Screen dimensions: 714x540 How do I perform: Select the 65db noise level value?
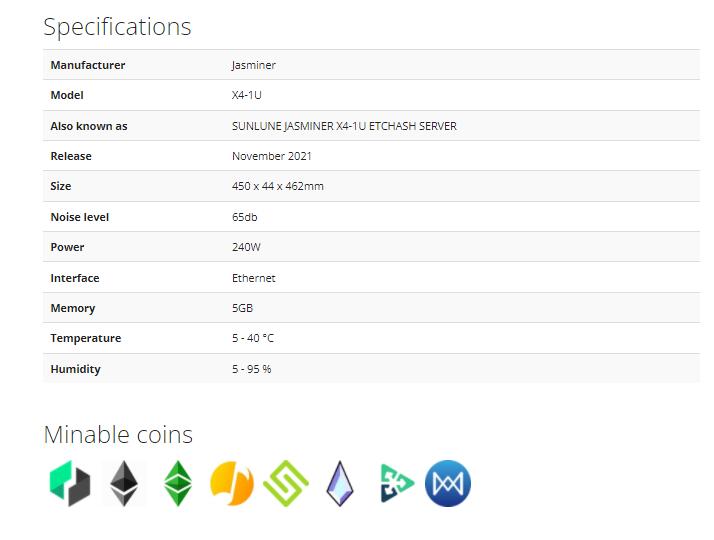tap(245, 217)
